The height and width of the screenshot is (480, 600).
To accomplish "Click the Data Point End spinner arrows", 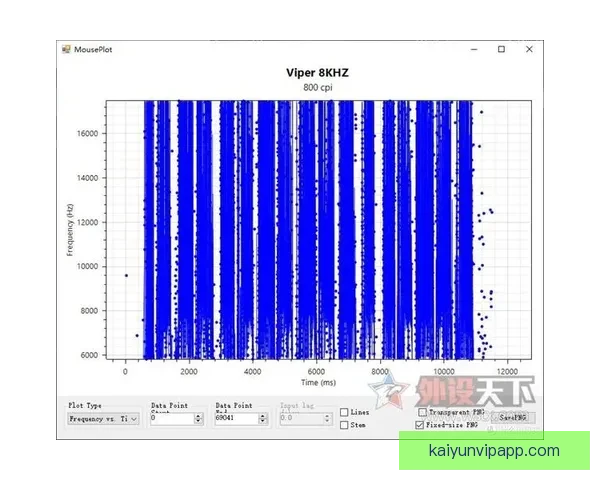I will pyautogui.click(x=262, y=418).
